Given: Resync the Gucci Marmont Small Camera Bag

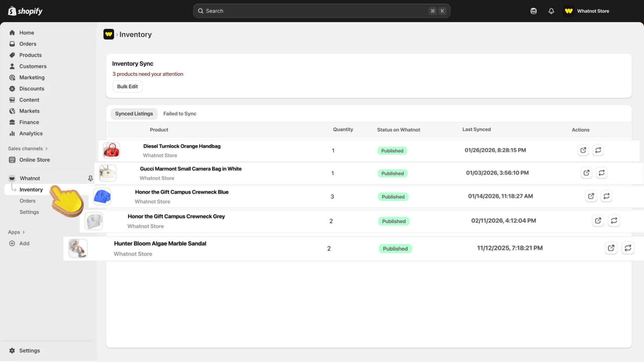Looking at the screenshot, I should (x=601, y=173).
